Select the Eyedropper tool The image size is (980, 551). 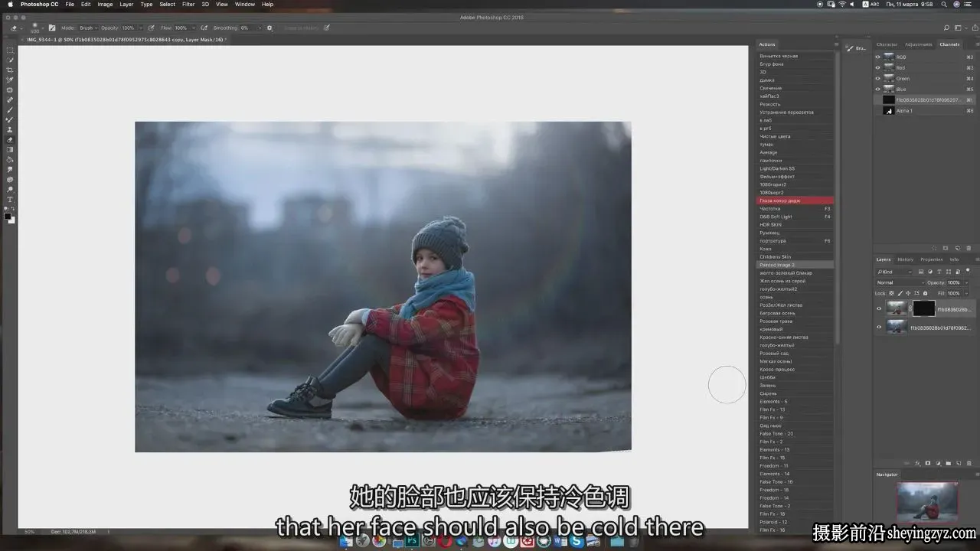click(10, 80)
